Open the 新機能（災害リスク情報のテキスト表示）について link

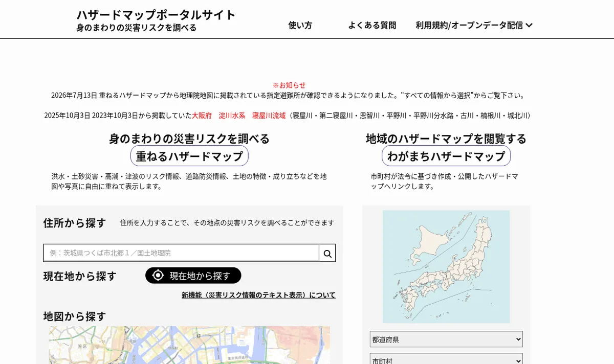258,295
